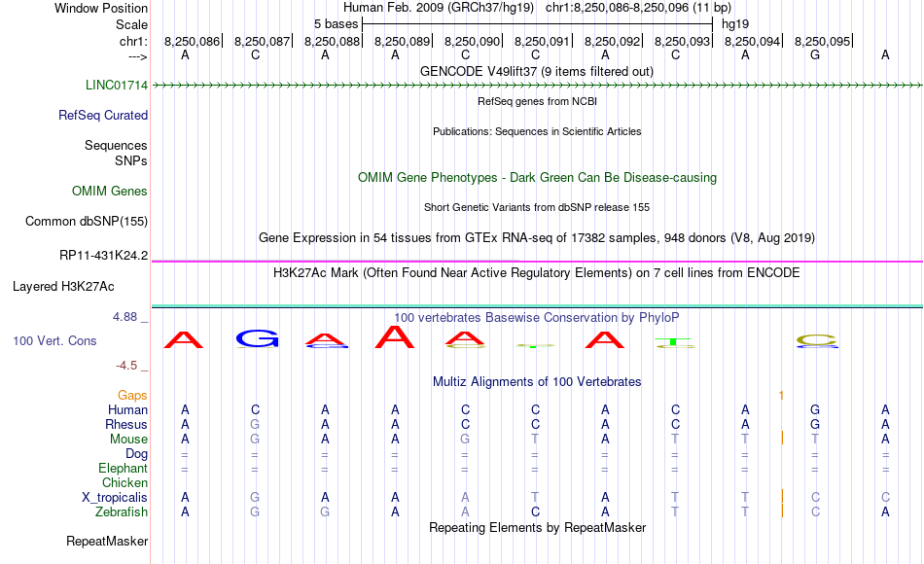The width and height of the screenshot is (924, 564).
Task: Click Multiz Alignments of 100 Vertebrates title
Action: click(x=537, y=382)
